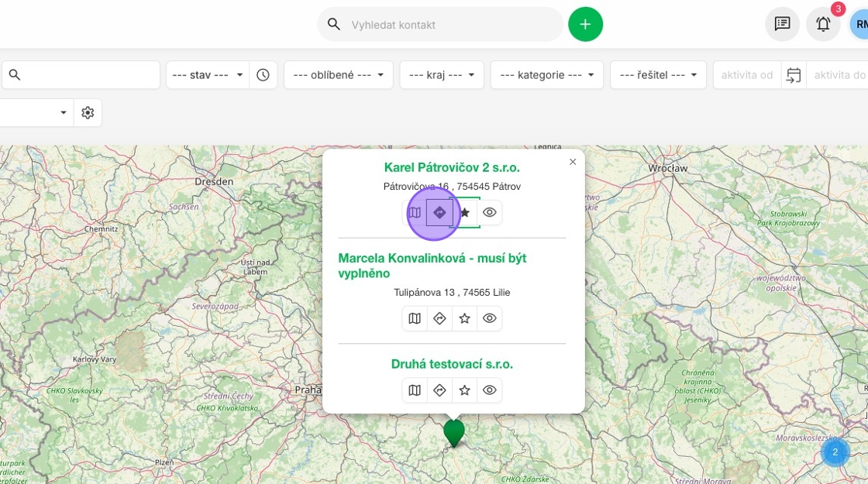Click the filter search text field
This screenshot has height=484, width=868.
pyautogui.click(x=81, y=74)
